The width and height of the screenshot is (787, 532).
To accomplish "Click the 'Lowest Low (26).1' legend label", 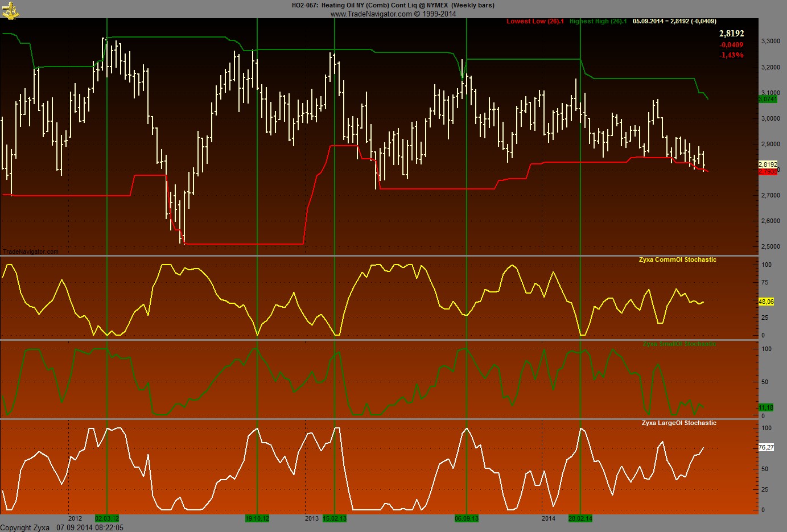I will (x=535, y=22).
